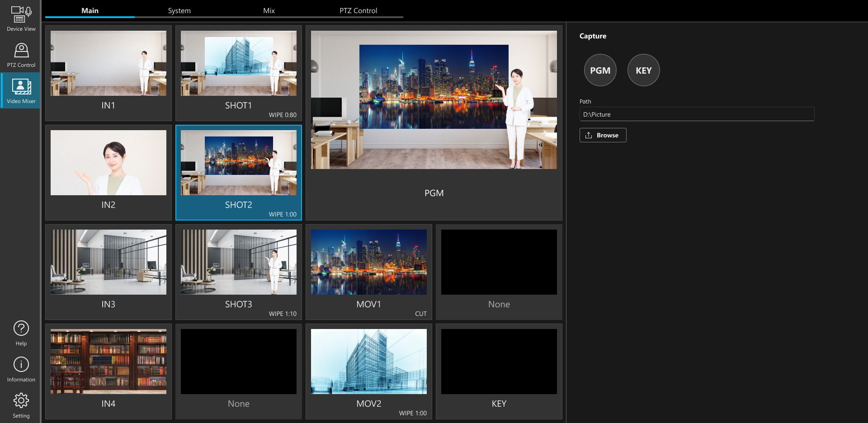Select the MOV2 building wireframe clip

[369, 362]
